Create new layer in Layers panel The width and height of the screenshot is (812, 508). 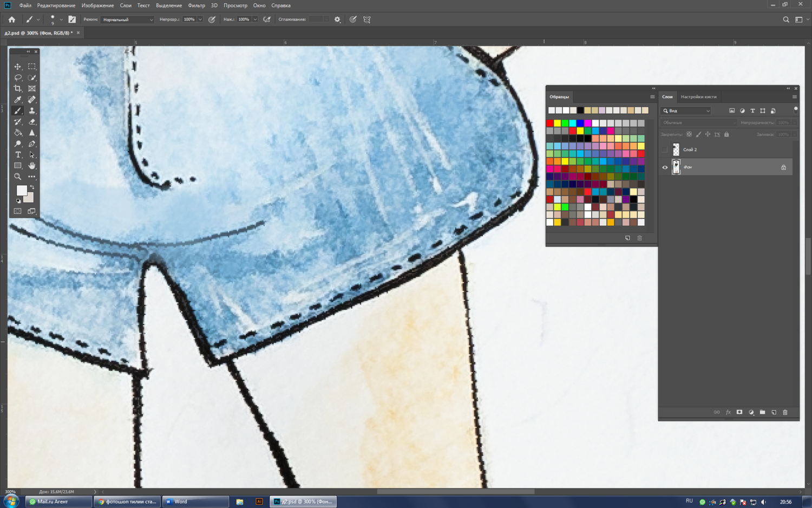point(774,413)
